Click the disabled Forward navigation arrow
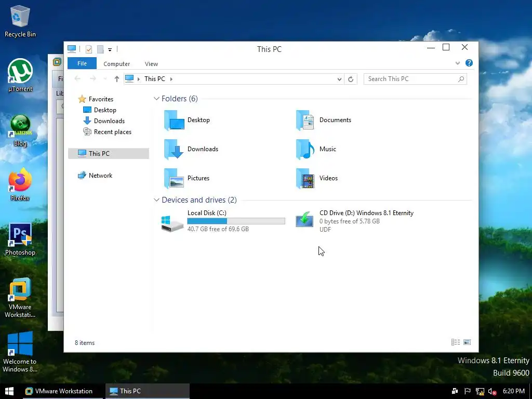 point(92,79)
